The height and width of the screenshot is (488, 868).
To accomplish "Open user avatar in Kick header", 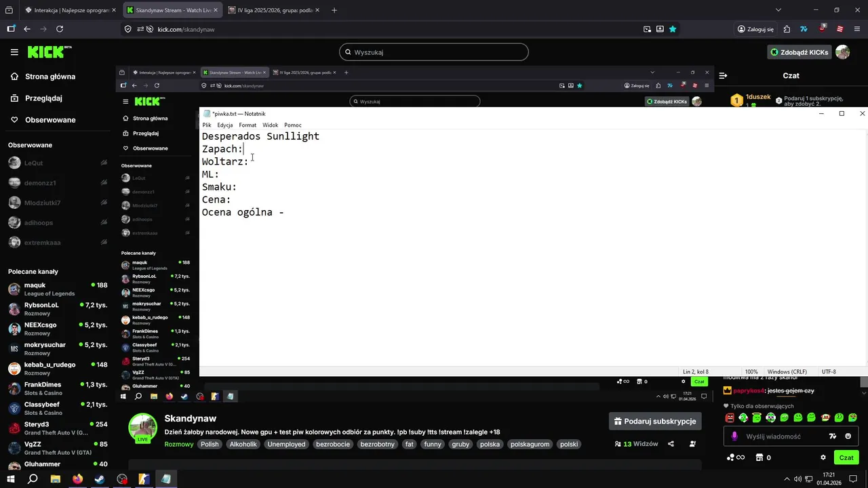I will coord(843,52).
